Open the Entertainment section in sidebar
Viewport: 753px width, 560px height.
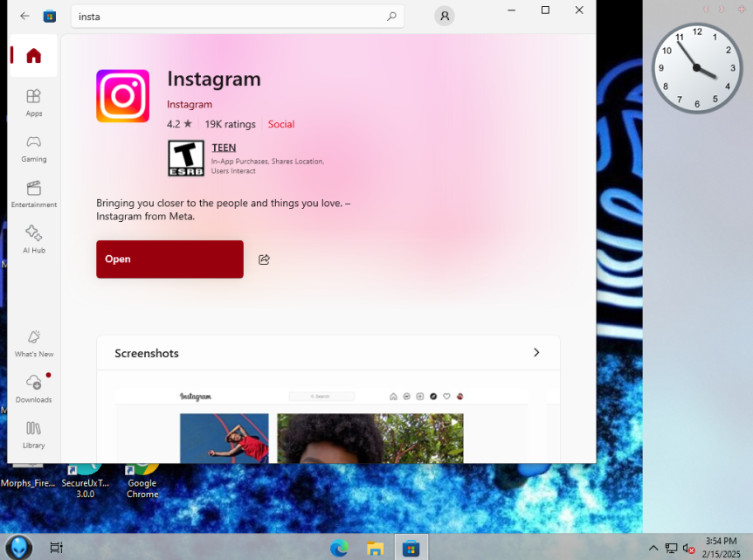[x=33, y=195]
